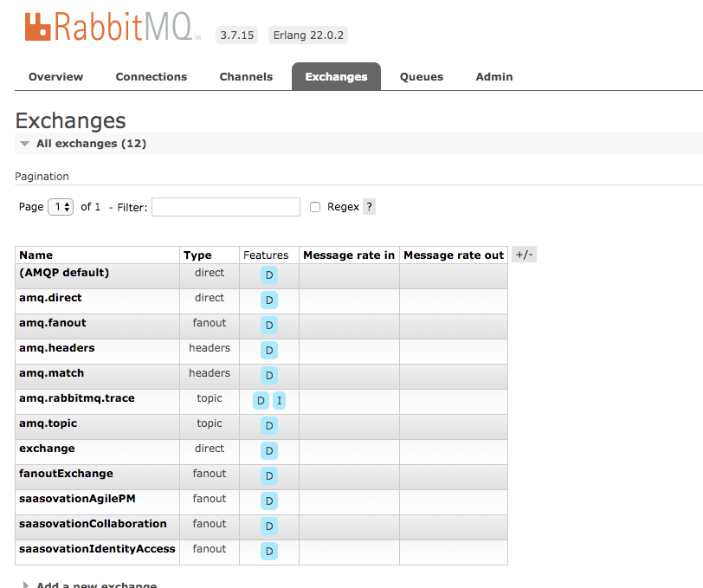703x588 pixels.
Task: Open the amq.topic exchange
Action: 48,423
